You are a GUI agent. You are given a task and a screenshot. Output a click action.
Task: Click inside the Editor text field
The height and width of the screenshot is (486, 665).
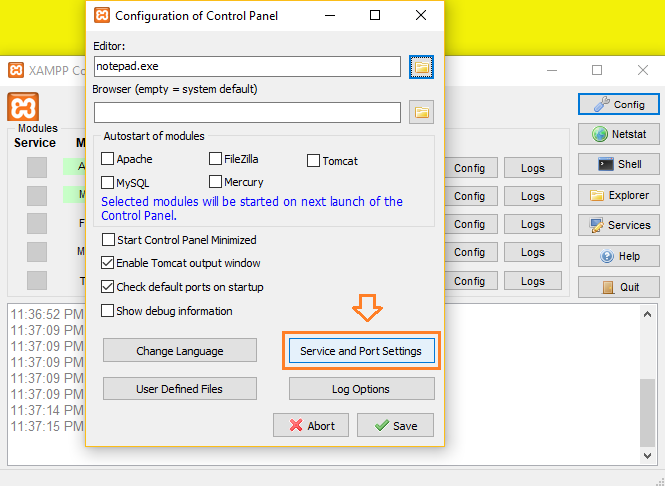[247, 67]
